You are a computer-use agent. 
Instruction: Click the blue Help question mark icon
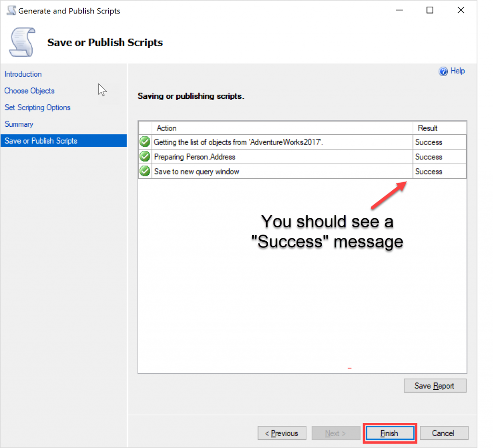[x=443, y=71]
